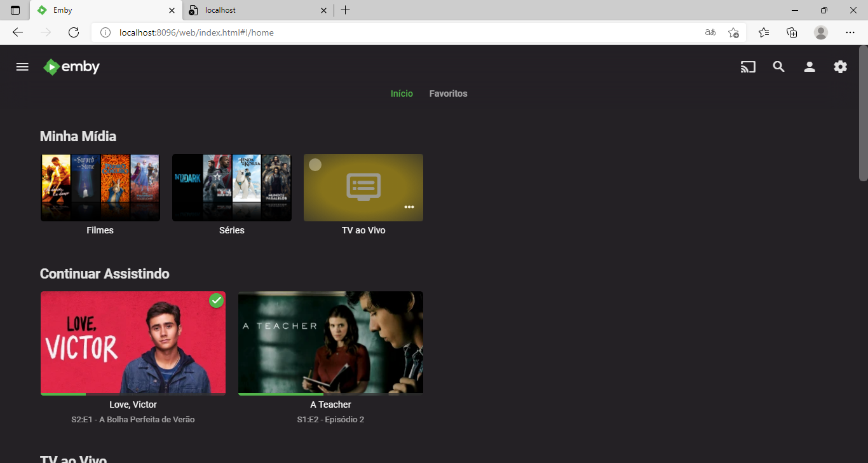Resume Love, Victor from its thumbnail

pyautogui.click(x=133, y=342)
